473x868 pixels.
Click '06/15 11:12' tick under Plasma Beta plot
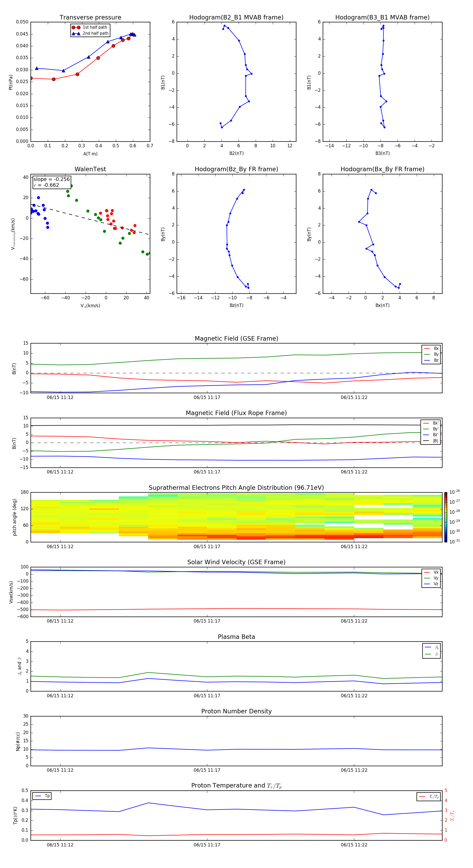[60, 696]
